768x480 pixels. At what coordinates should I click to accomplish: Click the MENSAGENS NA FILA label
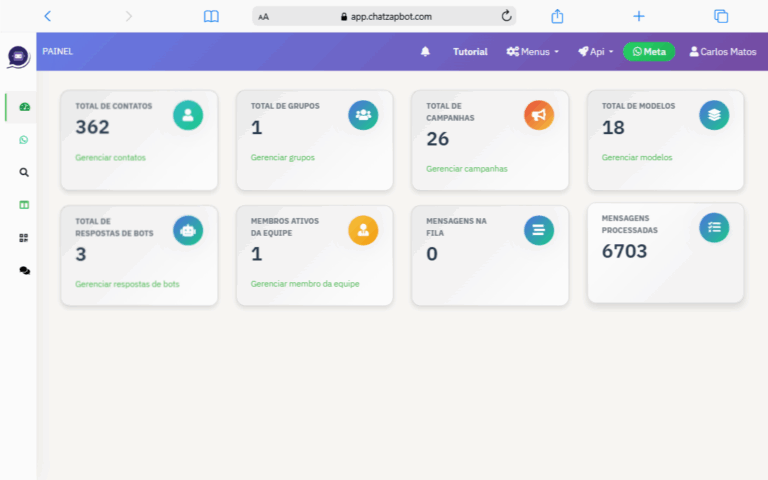pos(456,227)
